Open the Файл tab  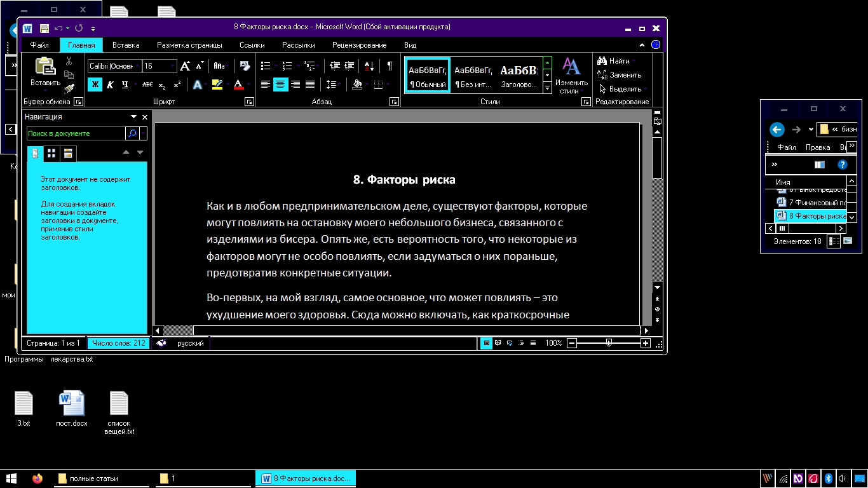pyautogui.click(x=39, y=45)
